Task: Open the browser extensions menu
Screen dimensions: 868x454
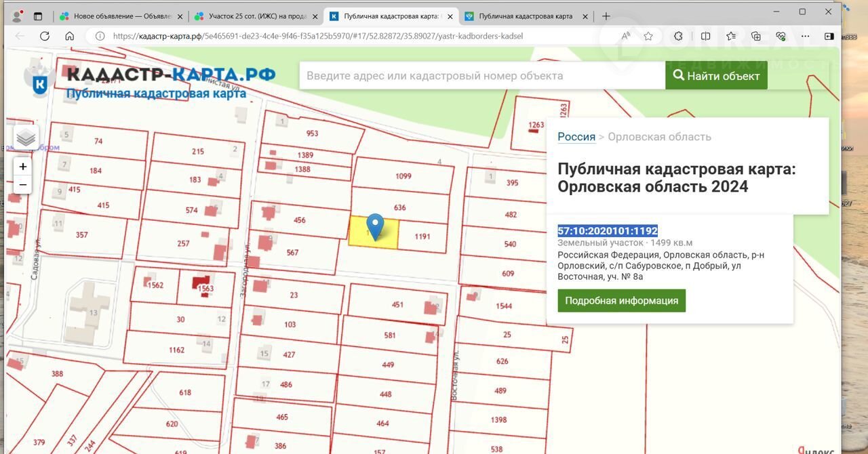Action: click(678, 37)
